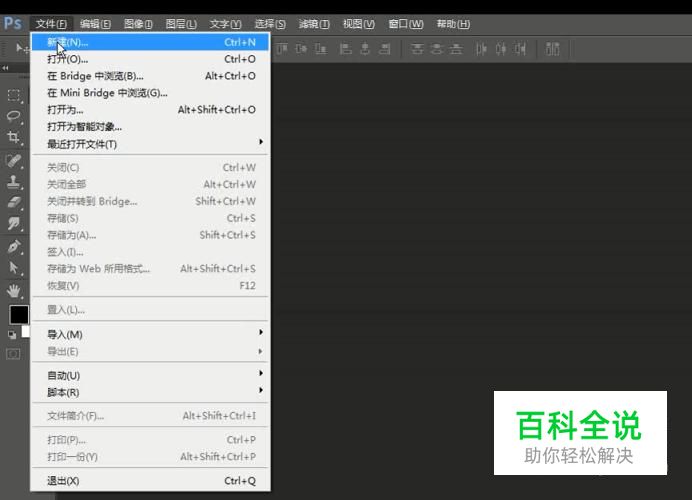Reset to default foreground/background colors icon
This screenshot has width=692, height=500.
pos(11,334)
